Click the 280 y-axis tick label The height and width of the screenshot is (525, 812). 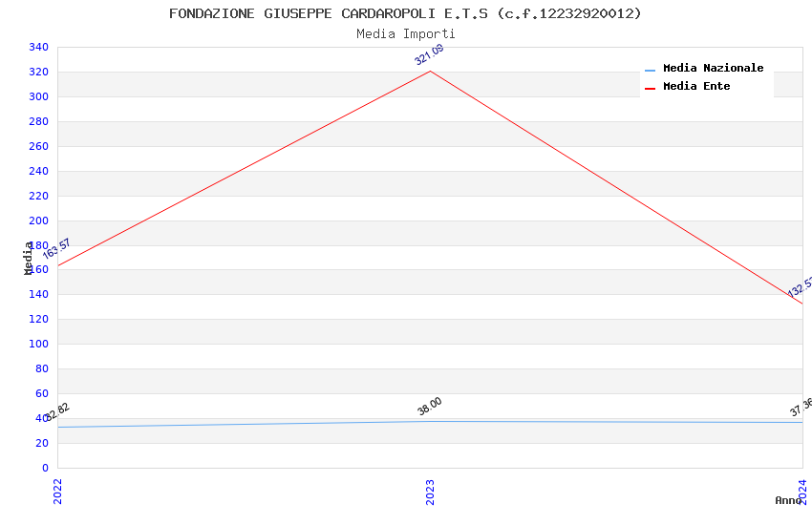tap(38, 121)
